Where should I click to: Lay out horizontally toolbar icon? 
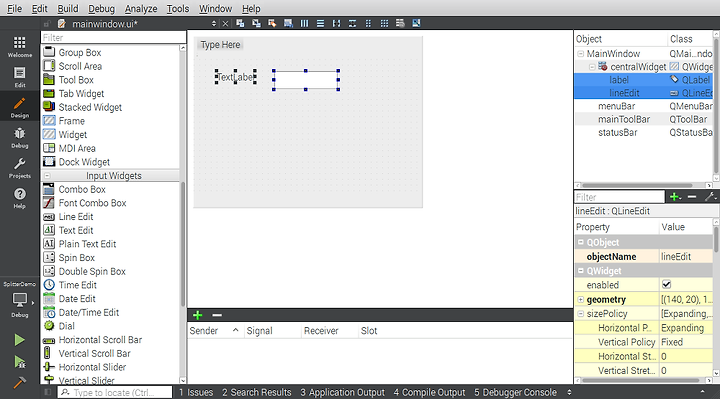click(304, 23)
